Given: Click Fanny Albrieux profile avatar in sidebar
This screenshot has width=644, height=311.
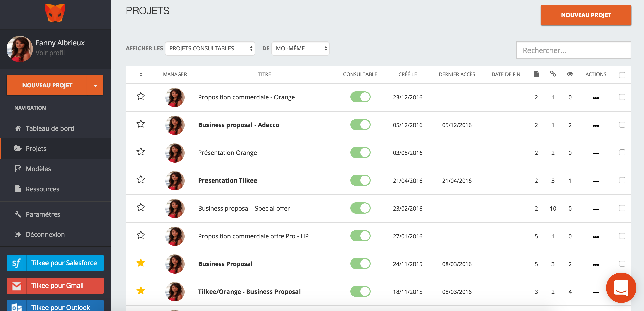Looking at the screenshot, I should click(x=20, y=49).
